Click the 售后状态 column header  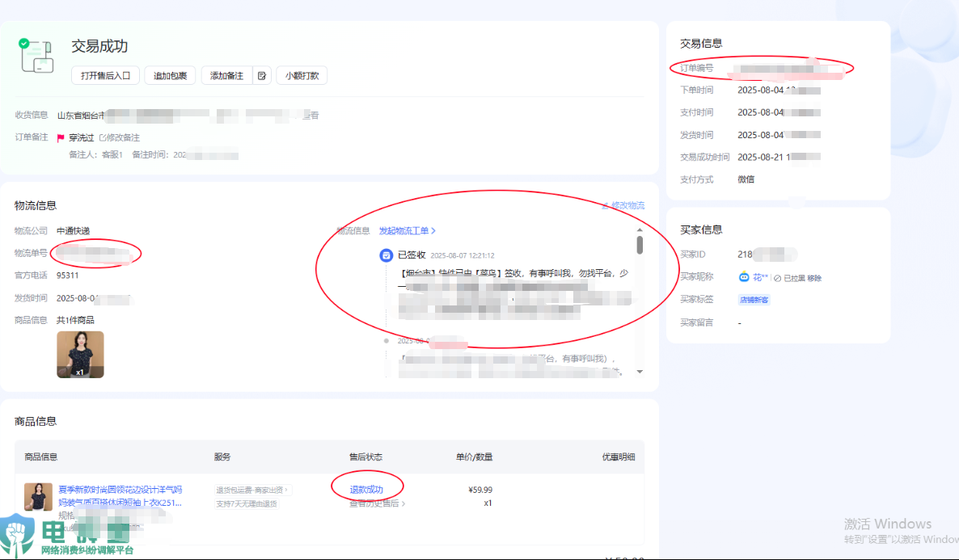(365, 457)
